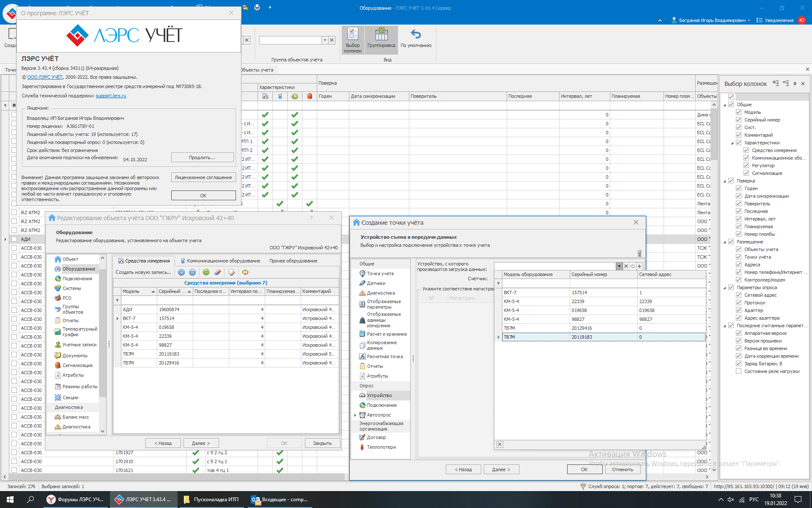Uncheck Поверитель column checkbox
The image size is (812, 508).
(738, 204)
